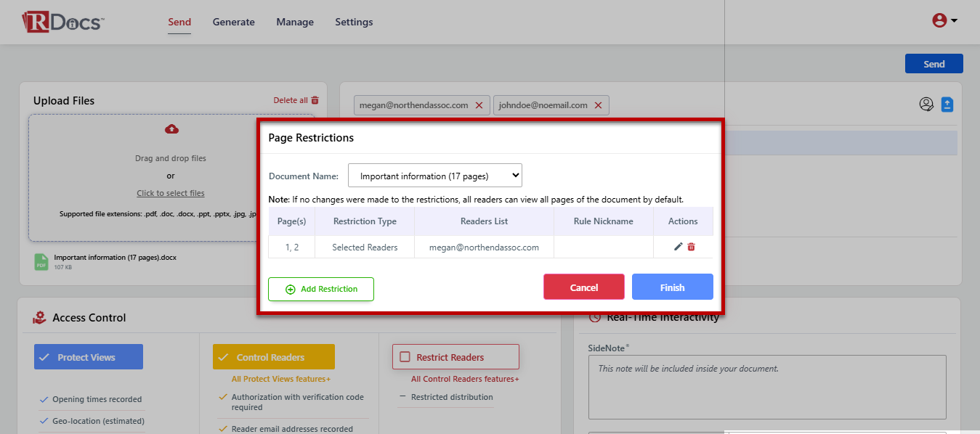This screenshot has height=434, width=980.
Task: Click 'Geo-location (estimated)' feature text
Action: [98, 421]
